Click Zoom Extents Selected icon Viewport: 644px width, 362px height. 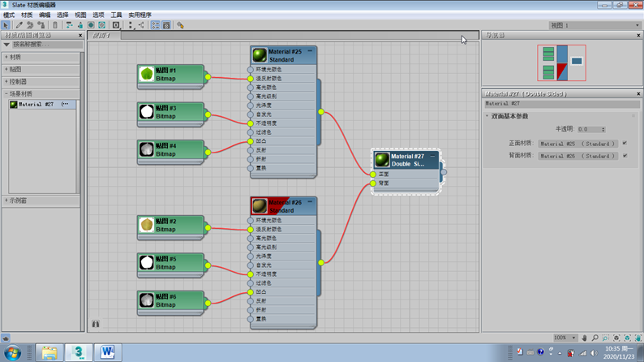tap(627, 338)
